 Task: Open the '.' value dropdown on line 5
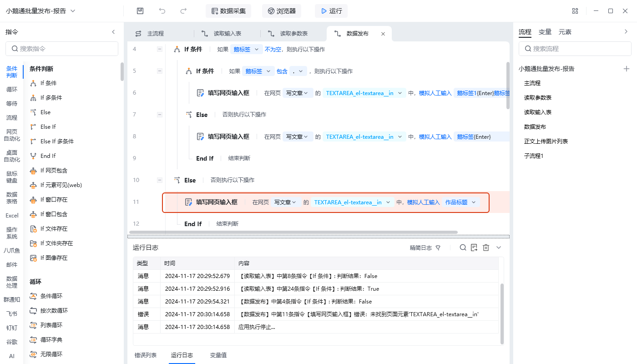coord(298,71)
